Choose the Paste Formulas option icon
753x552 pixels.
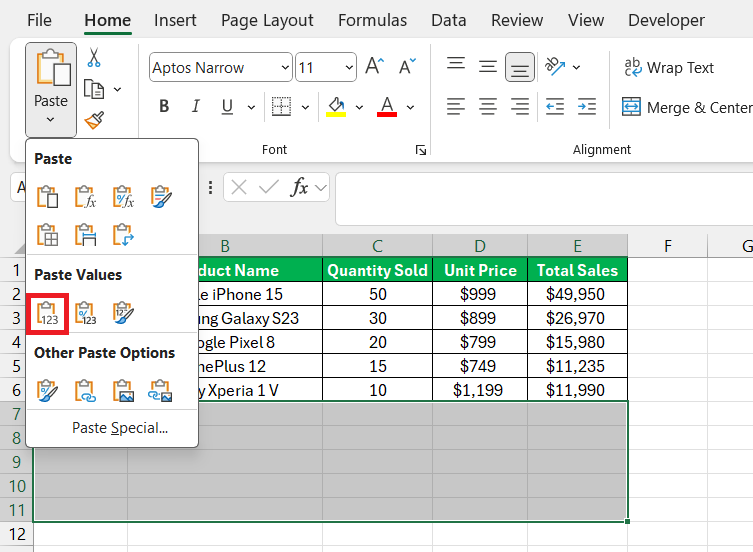pyautogui.click(x=85, y=197)
